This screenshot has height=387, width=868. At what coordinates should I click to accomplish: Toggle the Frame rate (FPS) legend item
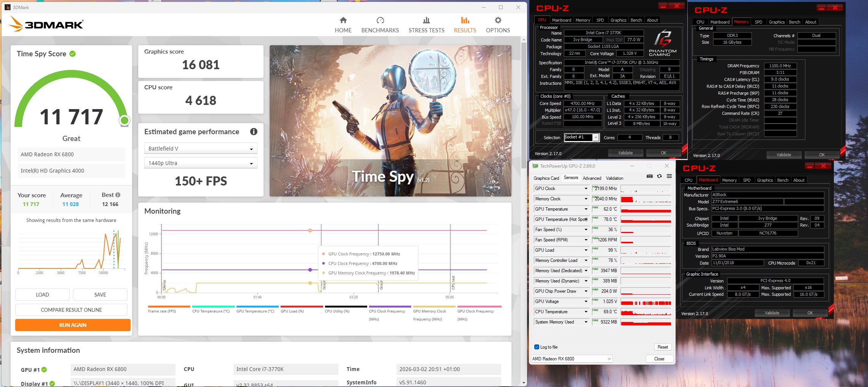(169, 309)
